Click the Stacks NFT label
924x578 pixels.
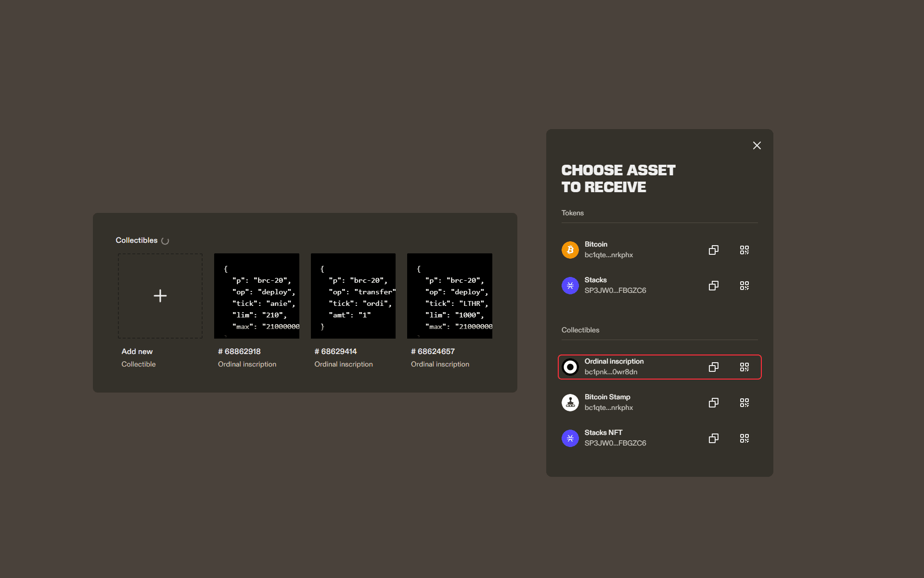click(603, 433)
